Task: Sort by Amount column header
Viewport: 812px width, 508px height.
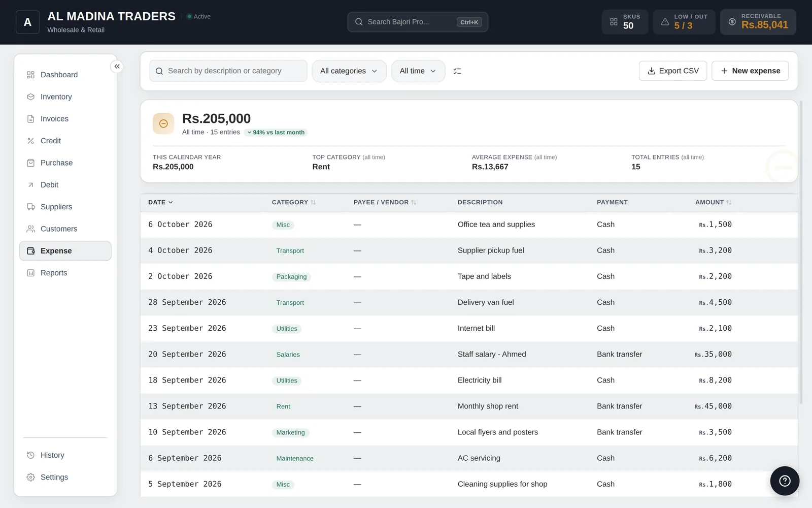Action: point(713,202)
